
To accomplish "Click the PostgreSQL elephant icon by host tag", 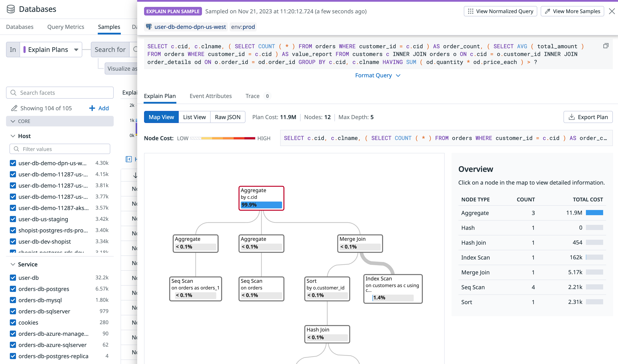I will tap(149, 27).
